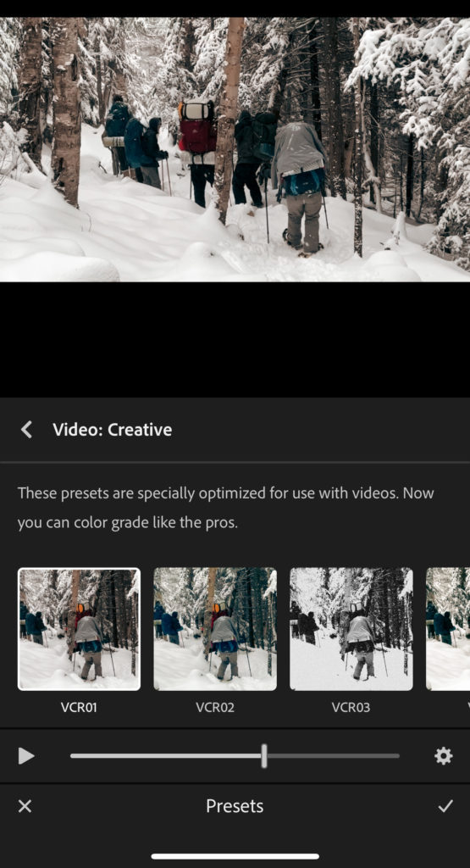The height and width of the screenshot is (868, 470).
Task: Select the VCR01 preset thumbnail
Action: point(79,630)
